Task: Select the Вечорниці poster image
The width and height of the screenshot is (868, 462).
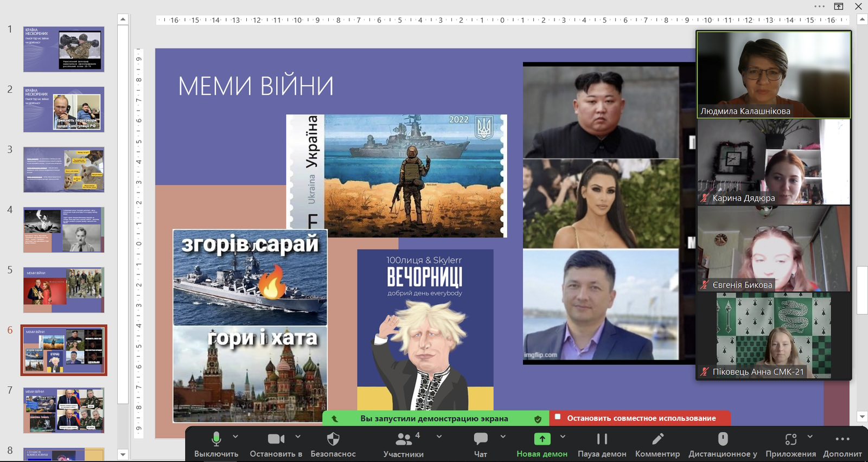Action: pos(425,330)
